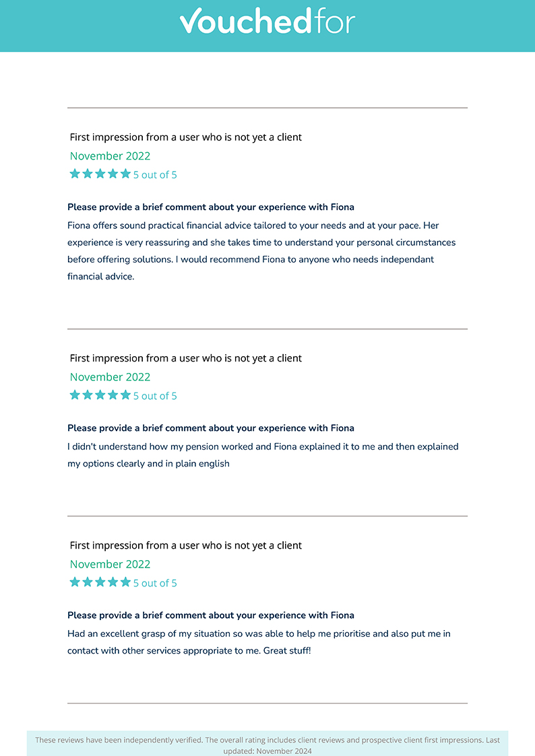Click November 2022 date of third review
The height and width of the screenshot is (756, 535).
pyautogui.click(x=110, y=564)
